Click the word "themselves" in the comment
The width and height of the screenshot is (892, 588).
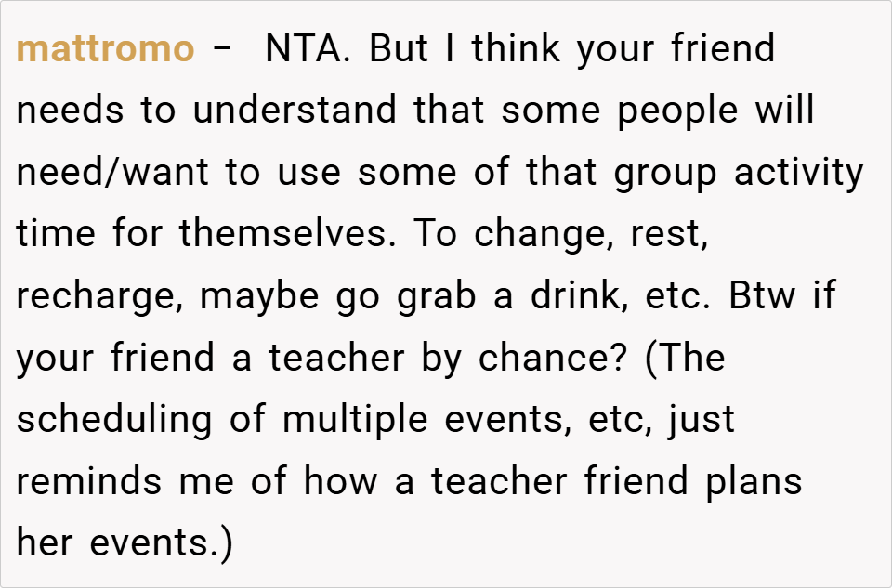point(283,234)
